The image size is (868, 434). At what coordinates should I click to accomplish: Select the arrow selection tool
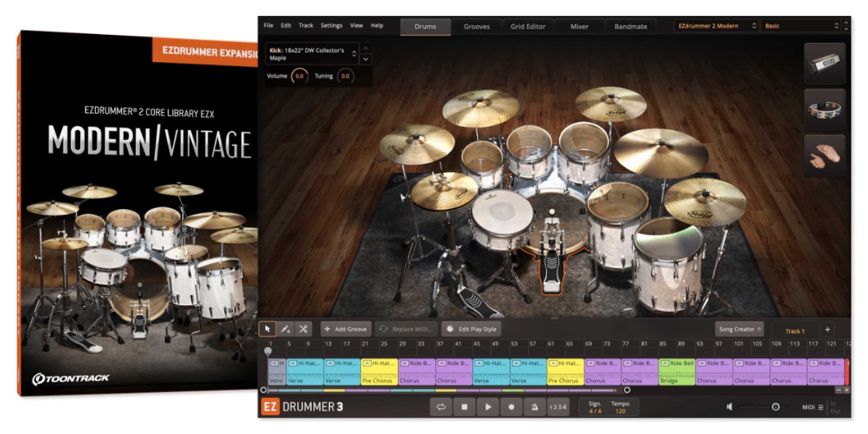pos(268,329)
